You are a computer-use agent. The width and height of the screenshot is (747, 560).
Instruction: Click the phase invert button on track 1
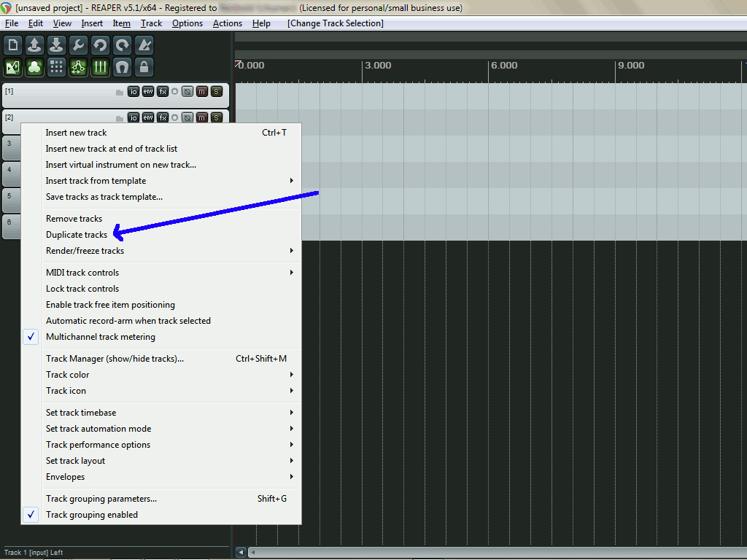187,91
